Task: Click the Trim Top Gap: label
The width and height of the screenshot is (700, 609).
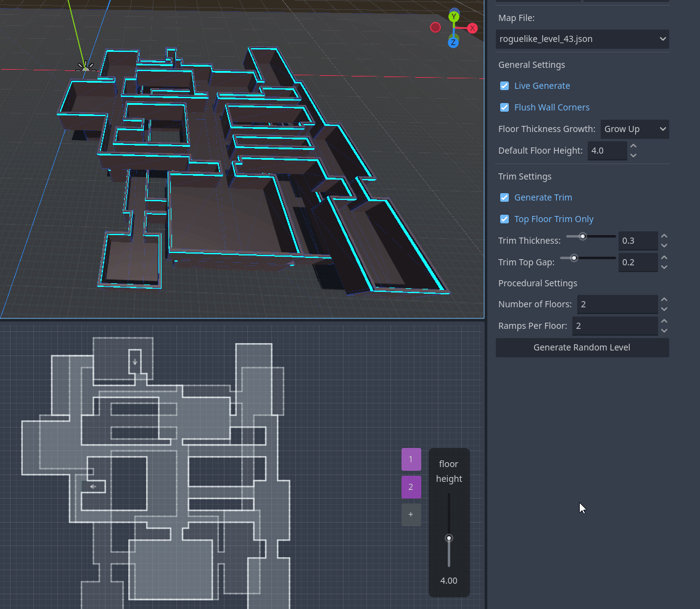Action: [x=526, y=262]
